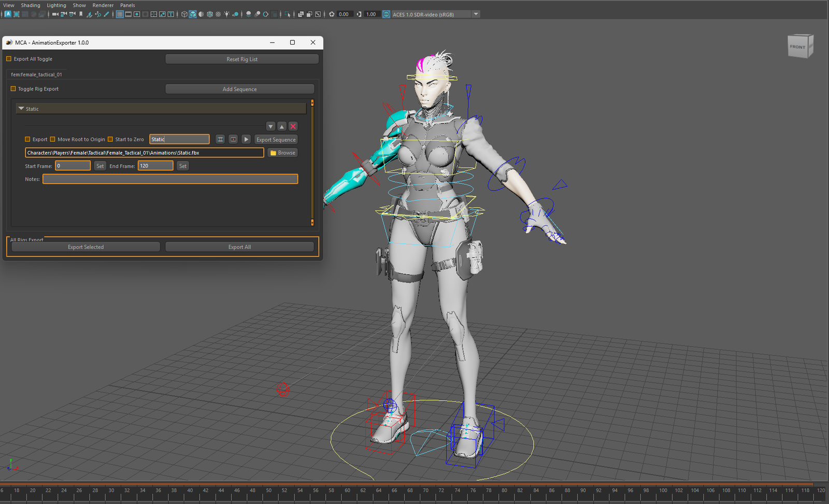Click the playback range icon beside Static name
Image resolution: width=829 pixels, height=504 pixels.
click(233, 139)
